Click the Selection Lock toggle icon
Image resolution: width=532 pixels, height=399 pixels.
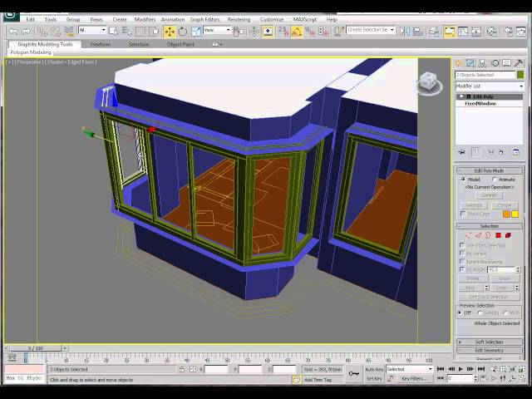pos(182,369)
